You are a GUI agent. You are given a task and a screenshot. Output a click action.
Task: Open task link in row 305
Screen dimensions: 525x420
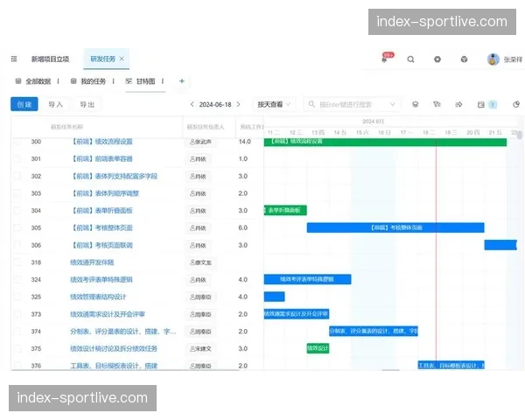pos(101,227)
